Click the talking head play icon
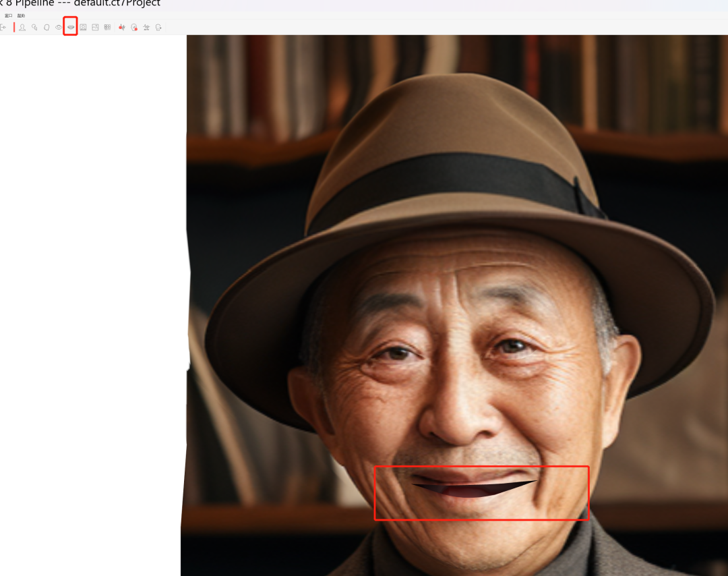 pos(159,28)
